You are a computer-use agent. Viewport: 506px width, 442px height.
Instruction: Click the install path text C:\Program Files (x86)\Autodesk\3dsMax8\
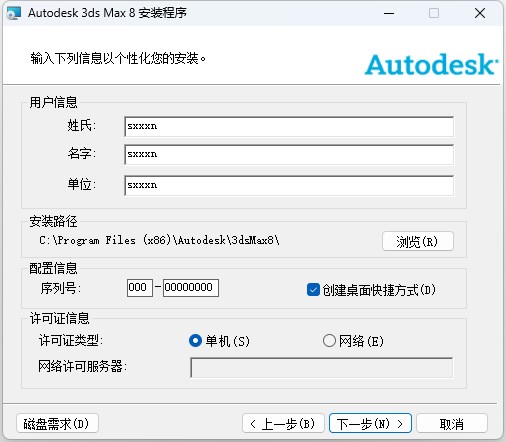159,240
